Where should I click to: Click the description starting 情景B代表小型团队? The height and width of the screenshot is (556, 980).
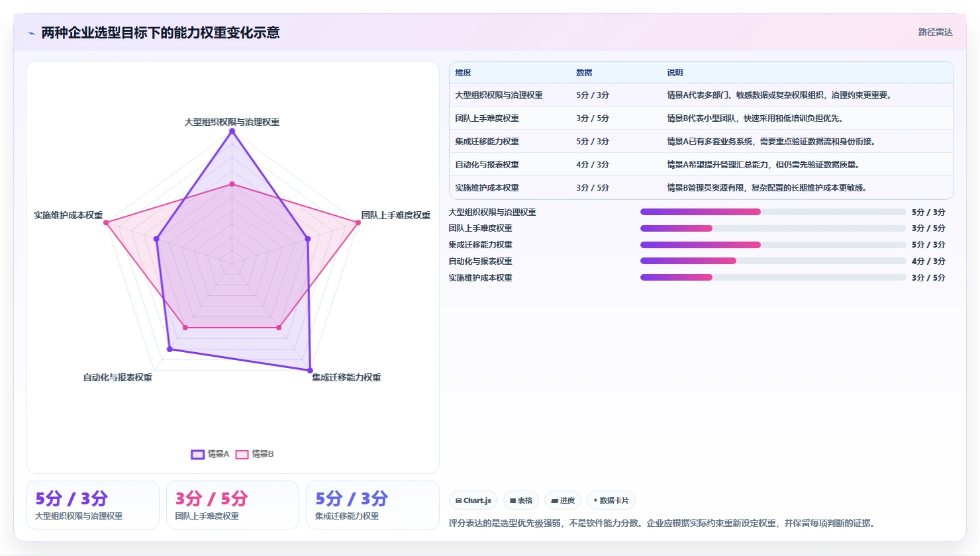(756, 118)
